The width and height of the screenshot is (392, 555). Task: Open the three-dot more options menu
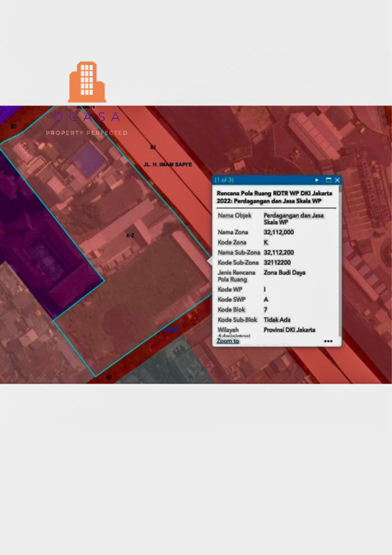[x=328, y=341]
